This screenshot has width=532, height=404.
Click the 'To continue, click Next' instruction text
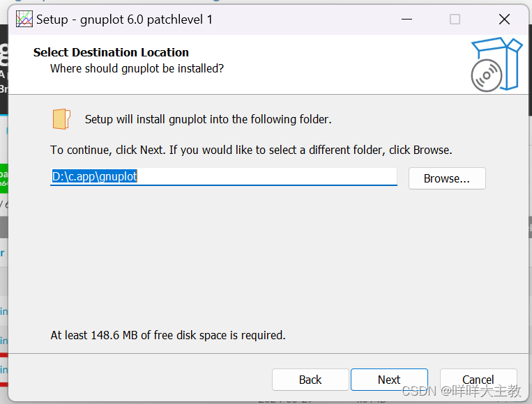tap(251, 150)
